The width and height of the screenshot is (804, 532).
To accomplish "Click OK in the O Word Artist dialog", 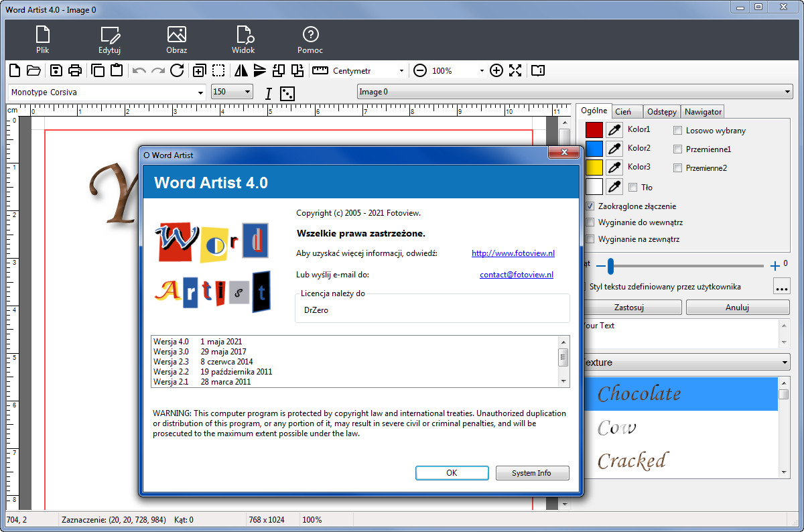I will pos(452,473).
